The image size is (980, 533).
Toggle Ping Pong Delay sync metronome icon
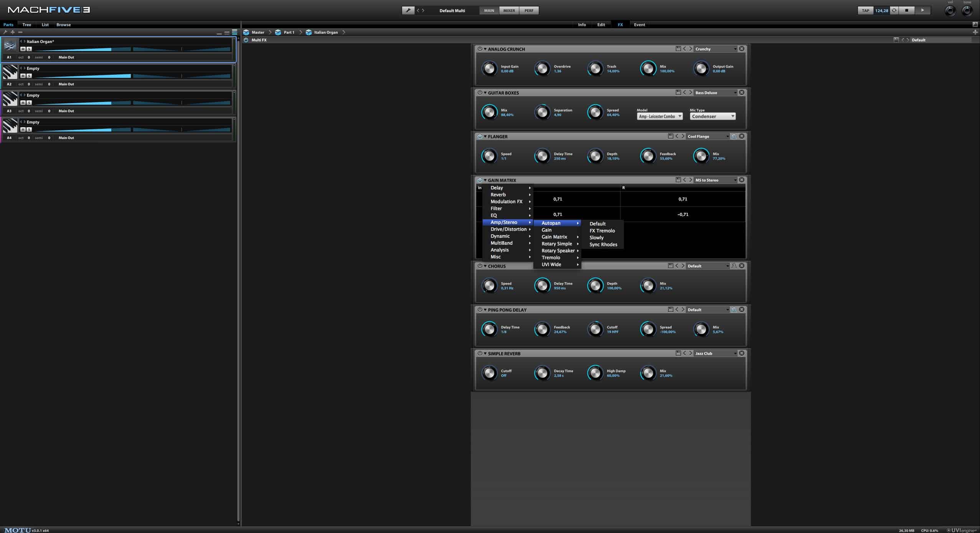click(734, 309)
